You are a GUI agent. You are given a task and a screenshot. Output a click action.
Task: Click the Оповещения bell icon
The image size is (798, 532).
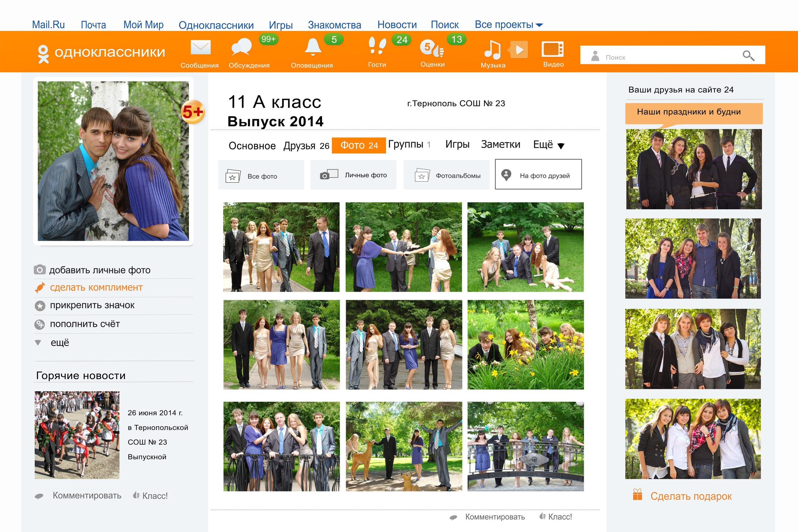pyautogui.click(x=312, y=47)
